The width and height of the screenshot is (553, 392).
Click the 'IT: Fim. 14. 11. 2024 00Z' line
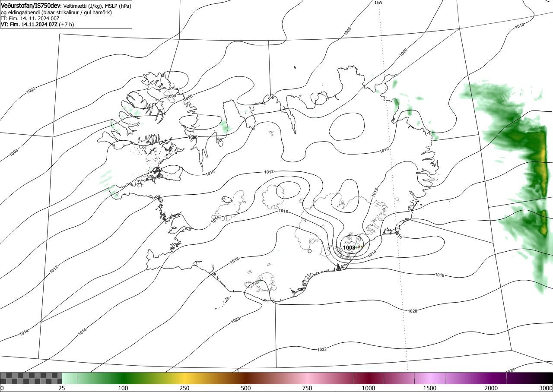pos(30,19)
